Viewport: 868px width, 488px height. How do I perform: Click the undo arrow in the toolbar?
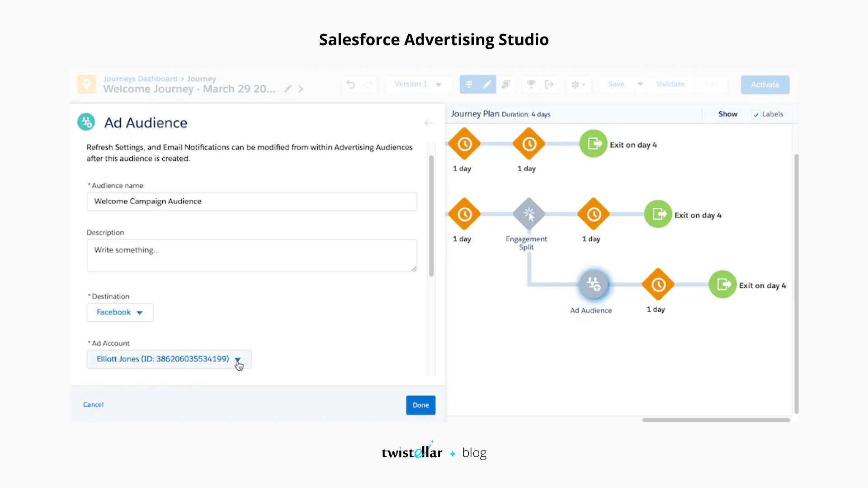[350, 84]
